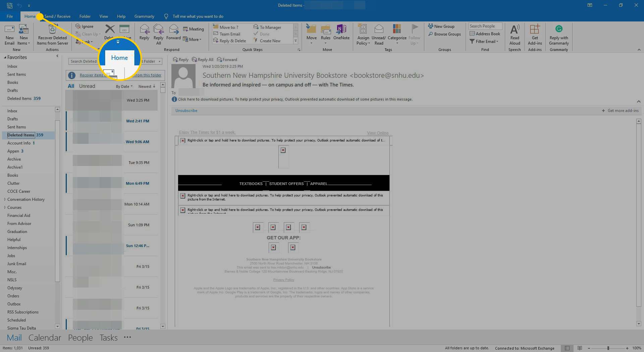Viewport: 644px width, 352px height.
Task: Open the Rules icon
Action: pyautogui.click(x=326, y=30)
